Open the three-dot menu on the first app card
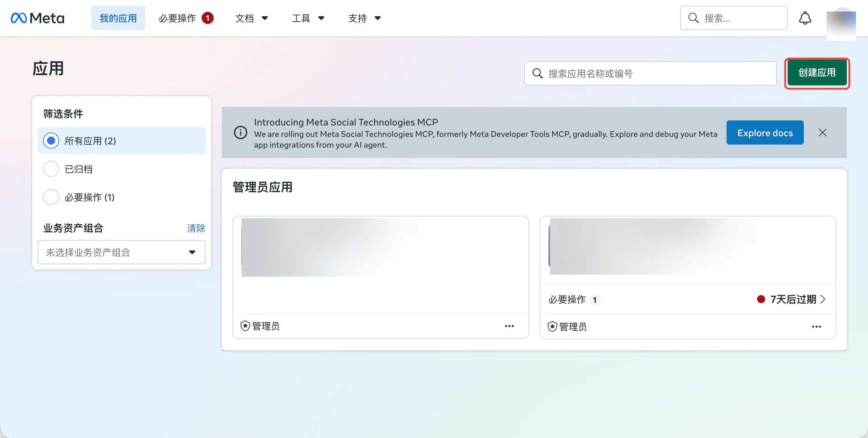The image size is (868, 438). [509, 326]
